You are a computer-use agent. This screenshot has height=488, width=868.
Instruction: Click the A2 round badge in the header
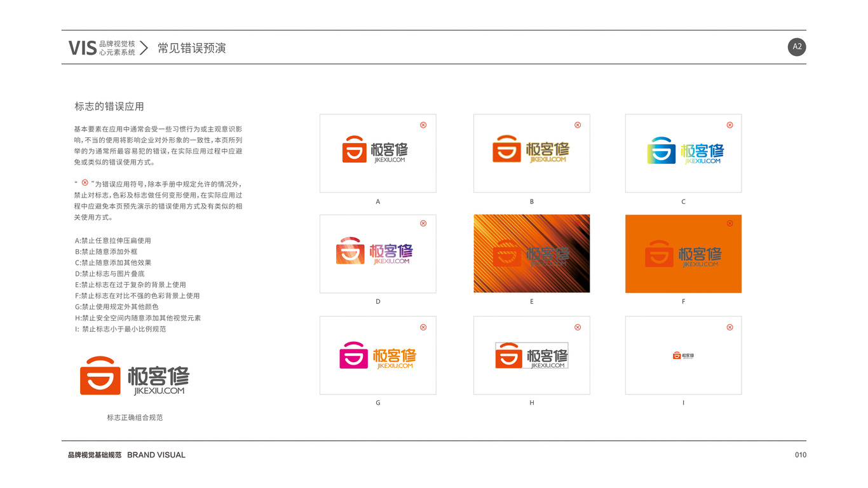(797, 47)
